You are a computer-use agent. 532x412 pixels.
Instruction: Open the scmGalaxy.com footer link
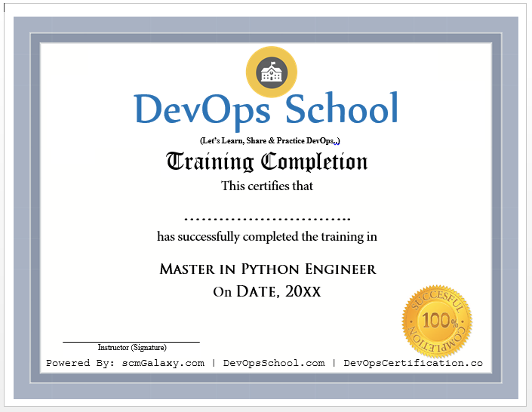click(164, 363)
